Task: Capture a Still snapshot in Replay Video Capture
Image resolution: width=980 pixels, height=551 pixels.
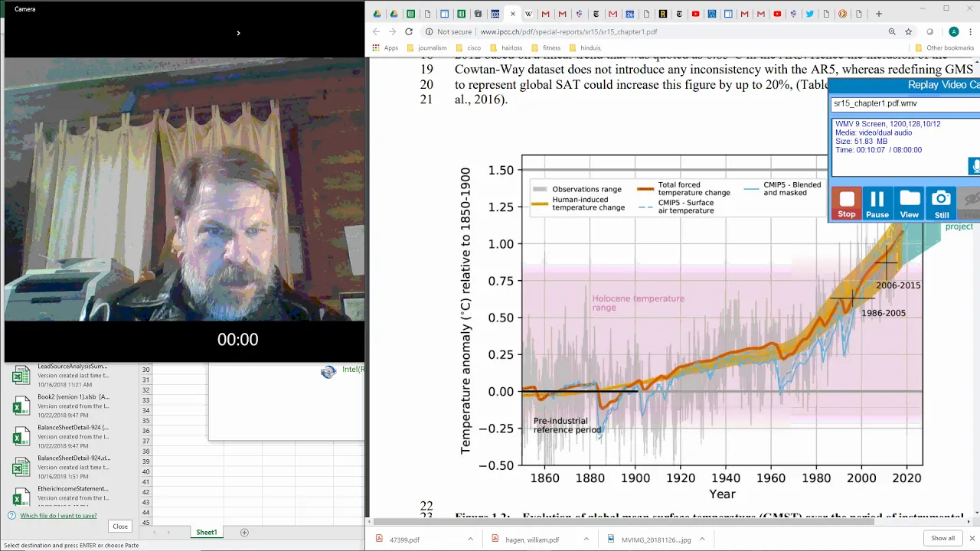Action: coord(941,204)
